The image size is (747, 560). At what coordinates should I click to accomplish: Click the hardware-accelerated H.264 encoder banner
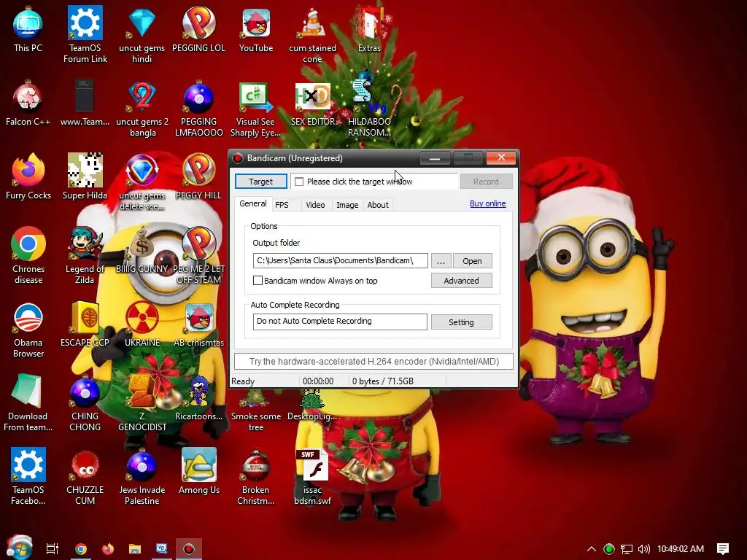coord(373,362)
